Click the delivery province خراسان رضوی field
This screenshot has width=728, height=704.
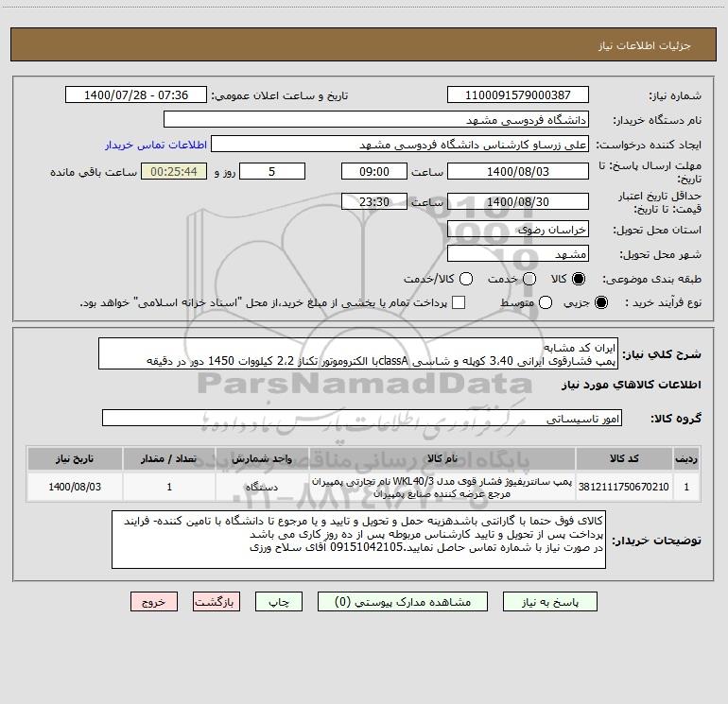518,230
